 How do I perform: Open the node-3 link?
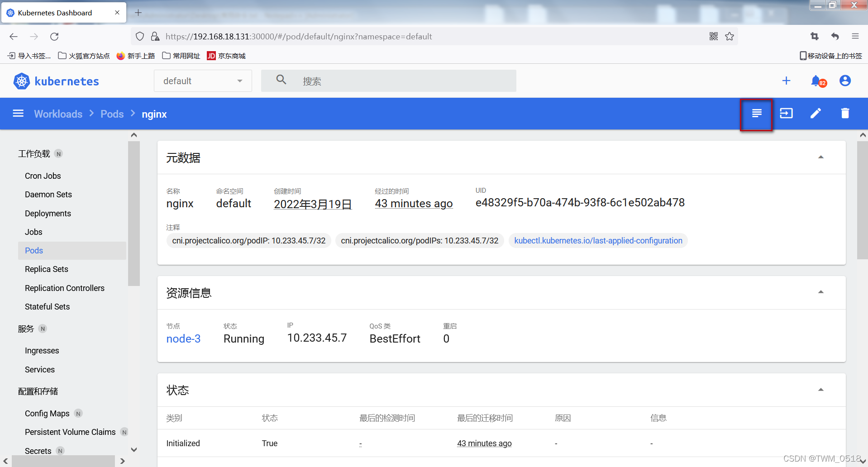pos(183,339)
